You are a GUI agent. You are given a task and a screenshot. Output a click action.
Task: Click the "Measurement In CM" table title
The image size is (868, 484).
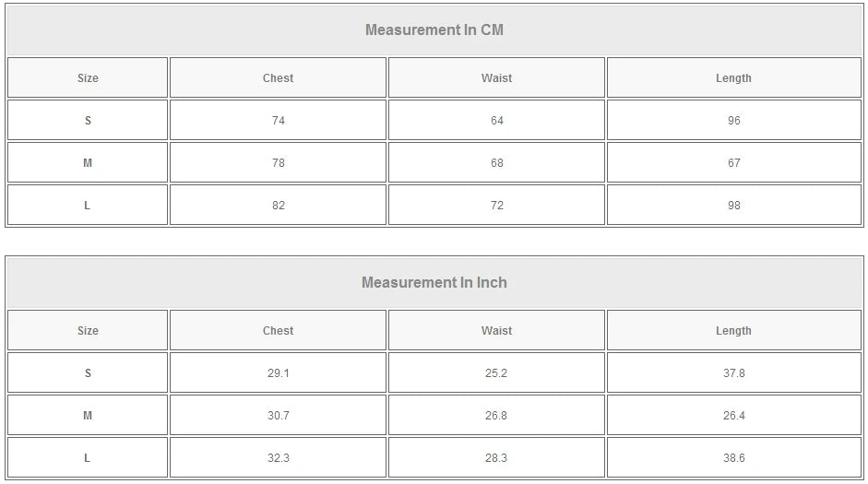click(x=434, y=30)
